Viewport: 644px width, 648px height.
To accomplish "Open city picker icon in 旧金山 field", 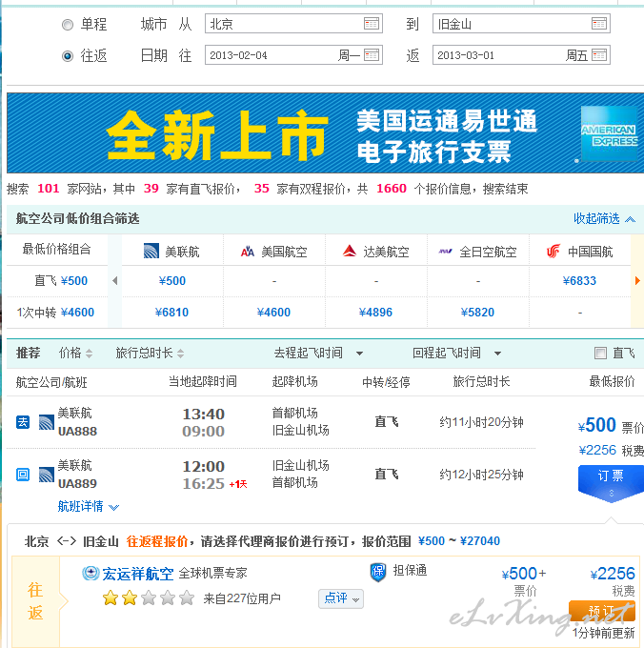I will tap(599, 24).
